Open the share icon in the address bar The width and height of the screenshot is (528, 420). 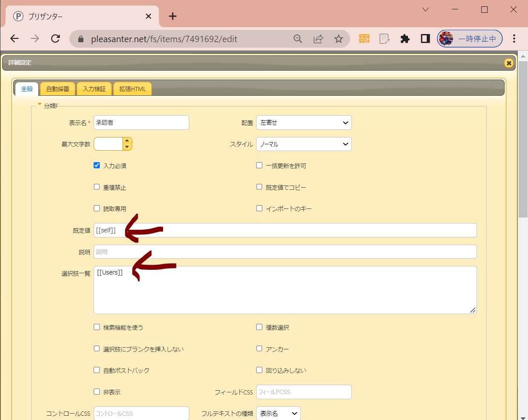coord(318,39)
